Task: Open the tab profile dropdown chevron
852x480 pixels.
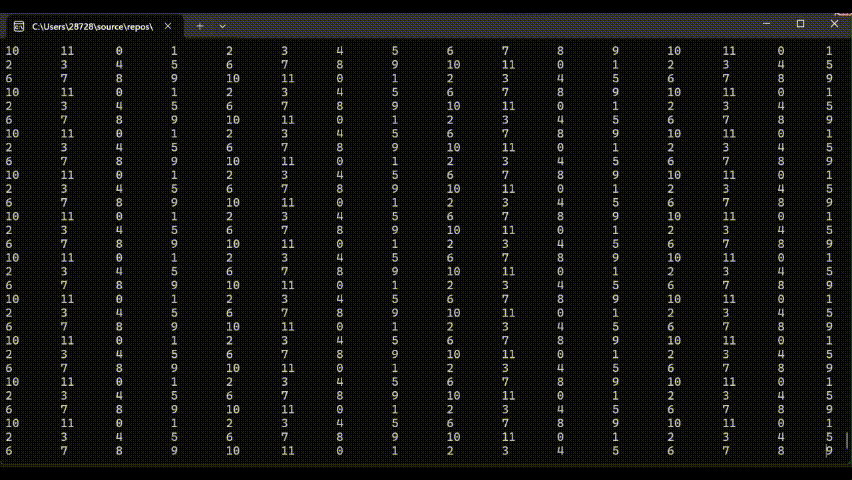Action: point(222,26)
